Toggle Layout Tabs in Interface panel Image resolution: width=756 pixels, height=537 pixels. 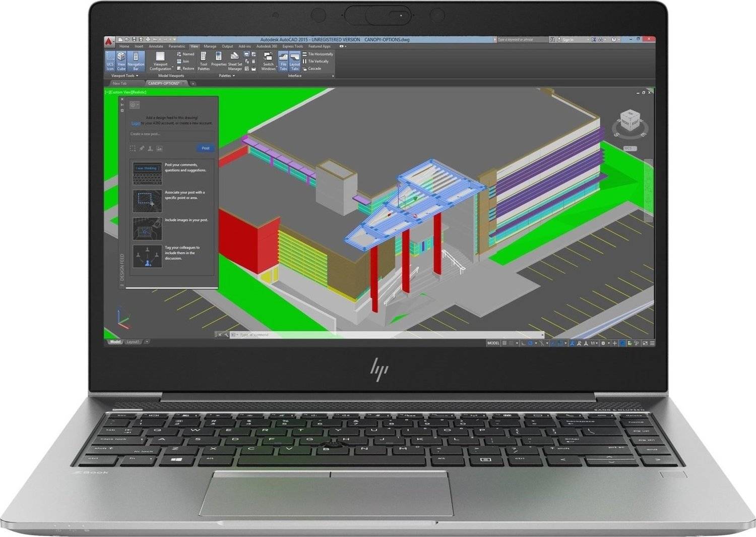point(294,61)
